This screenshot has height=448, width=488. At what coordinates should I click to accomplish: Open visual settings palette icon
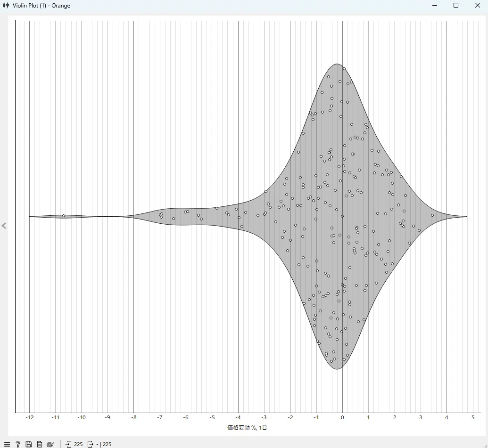[50, 444]
